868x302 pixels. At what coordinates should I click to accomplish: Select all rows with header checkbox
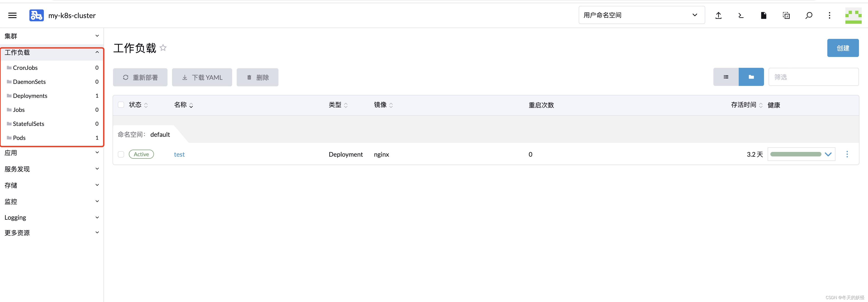point(121,105)
